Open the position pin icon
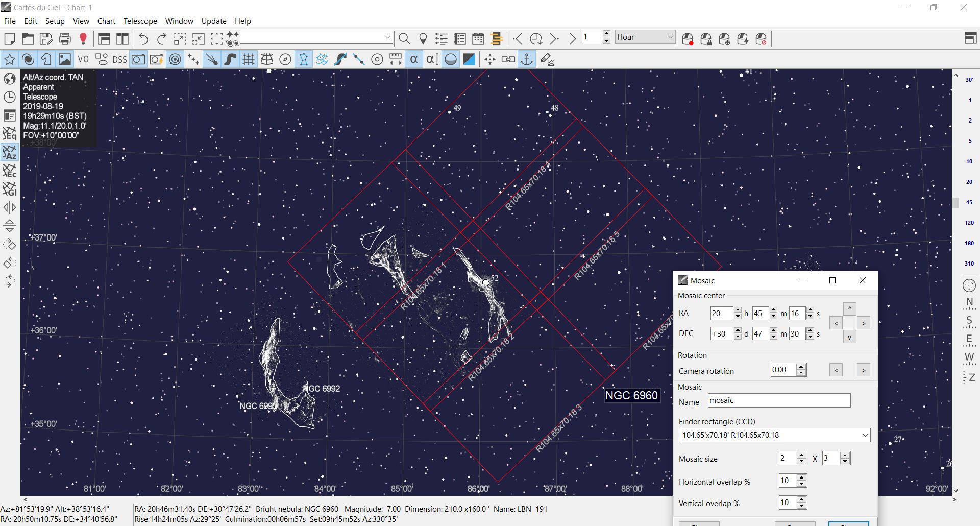This screenshot has width=980, height=526. [x=423, y=39]
